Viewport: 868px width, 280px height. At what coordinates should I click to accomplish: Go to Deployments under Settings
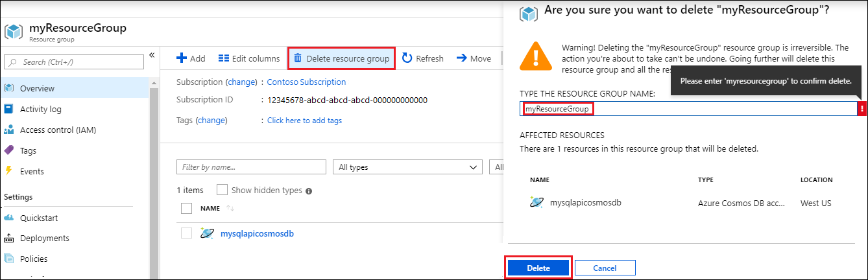(x=44, y=238)
